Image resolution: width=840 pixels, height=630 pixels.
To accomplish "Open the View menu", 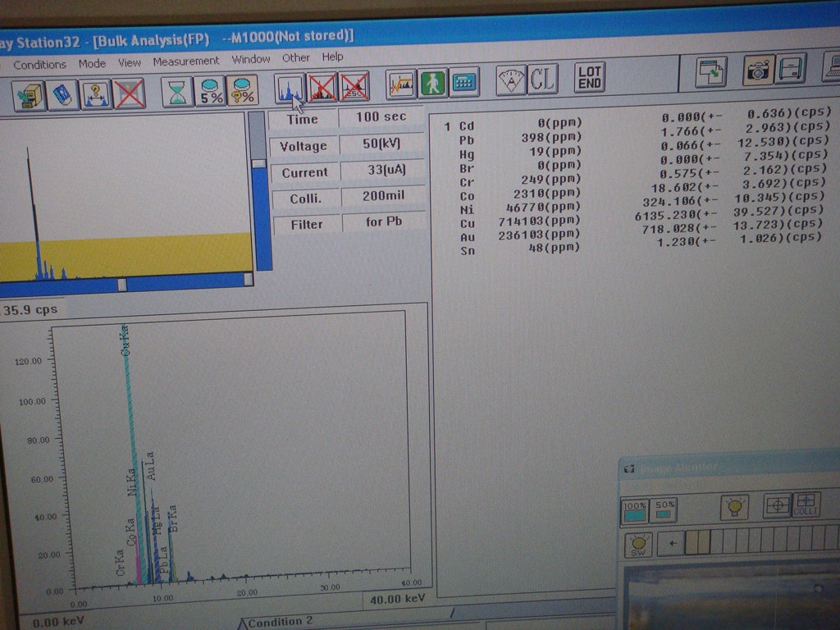I will pyautogui.click(x=129, y=62).
